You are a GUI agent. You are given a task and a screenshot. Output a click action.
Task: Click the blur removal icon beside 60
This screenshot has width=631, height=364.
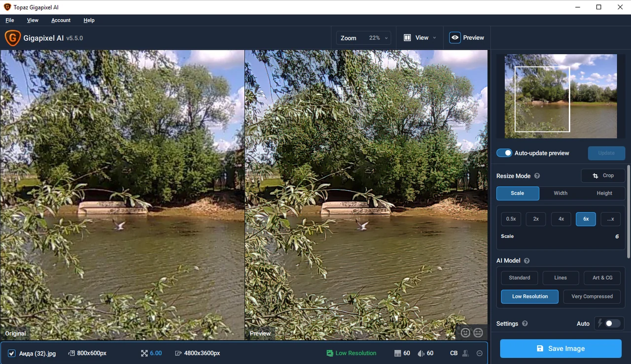point(421,353)
